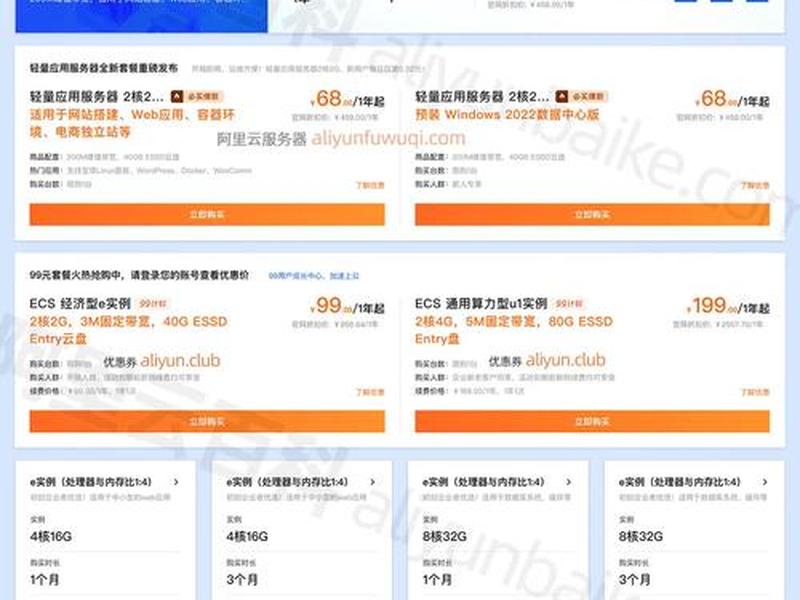The height and width of the screenshot is (600, 800).
Task: Open 了解详情 on the Web应用 lightweight server card
Action: (370, 185)
